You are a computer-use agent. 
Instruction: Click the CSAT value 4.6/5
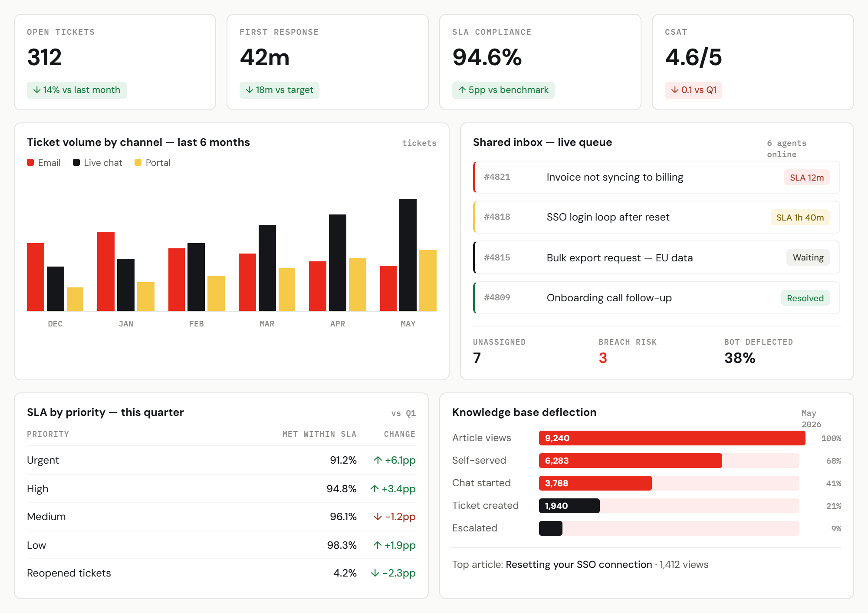[694, 57]
